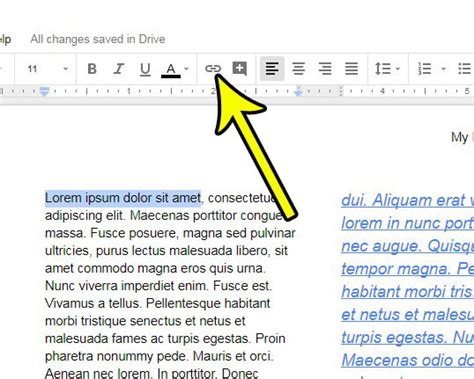Screen dimensions: 474x379
Task: Open the linked text 'nec augue. Quisqu'
Action: pos(407,246)
